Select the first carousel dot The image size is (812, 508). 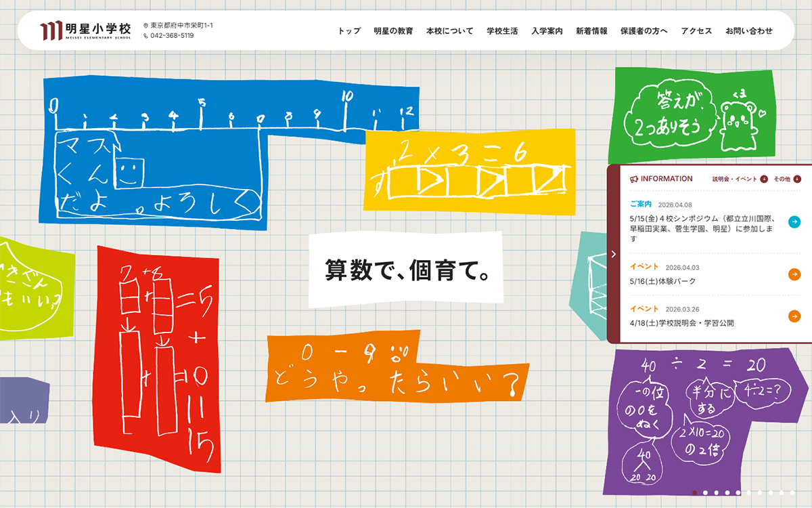pyautogui.click(x=695, y=492)
